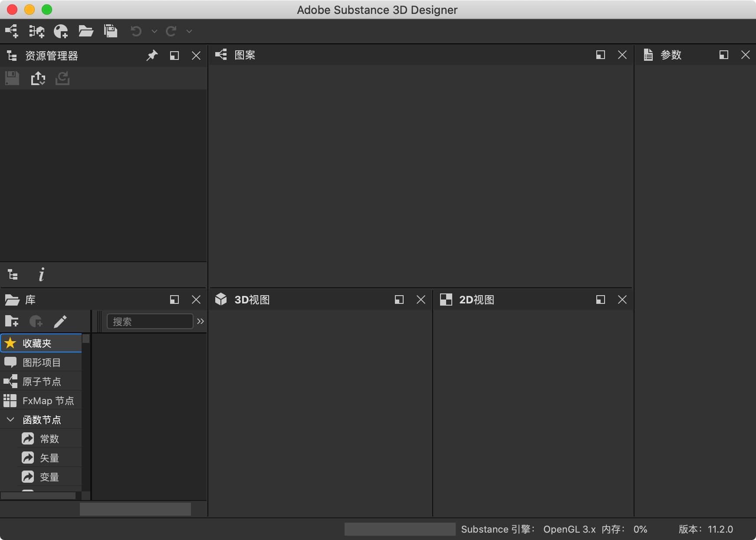Click the cube icon of 3D视图
756x540 pixels.
(221, 299)
